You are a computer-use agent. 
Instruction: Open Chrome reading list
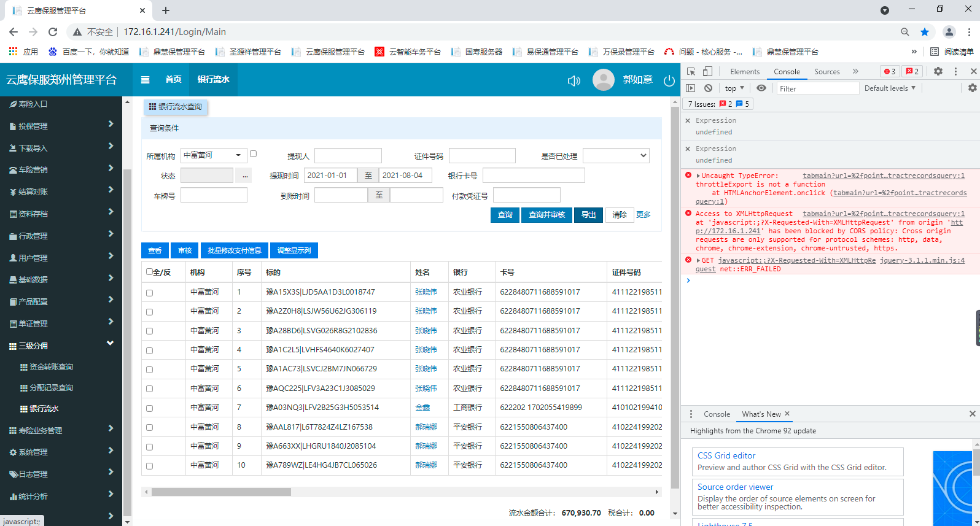(952, 52)
